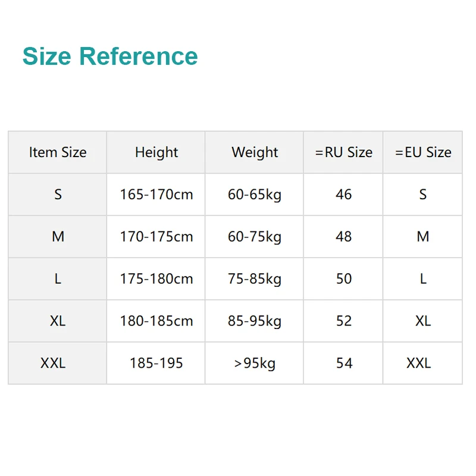Select RU size 52 cell
The height and width of the screenshot is (476, 476).
pos(343,321)
